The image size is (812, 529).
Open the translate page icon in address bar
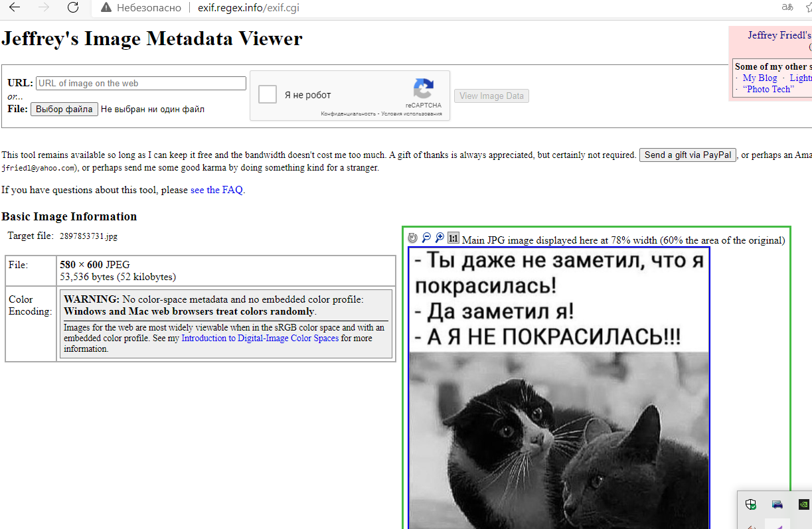point(787,7)
